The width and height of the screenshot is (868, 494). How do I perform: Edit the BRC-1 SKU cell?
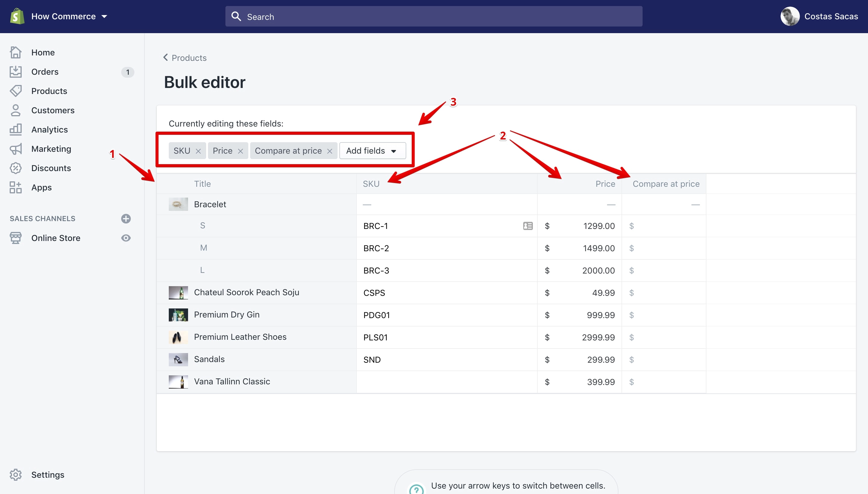point(447,226)
